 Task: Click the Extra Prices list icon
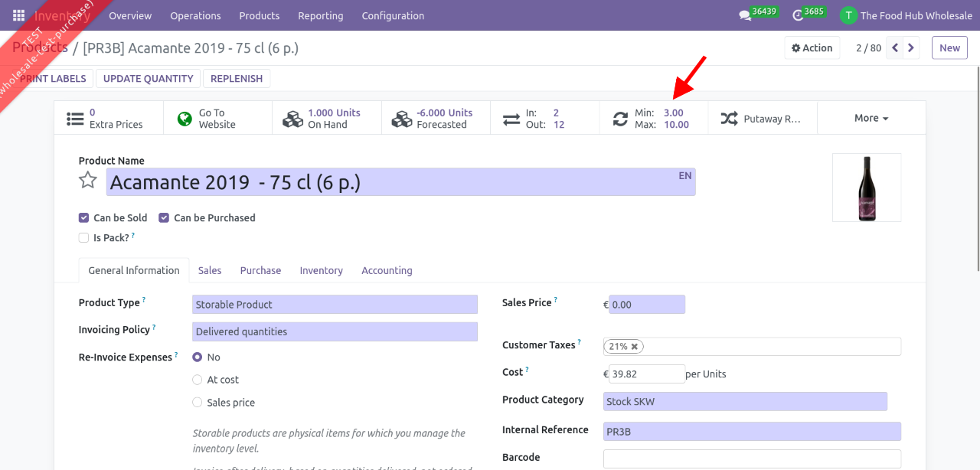(x=75, y=119)
